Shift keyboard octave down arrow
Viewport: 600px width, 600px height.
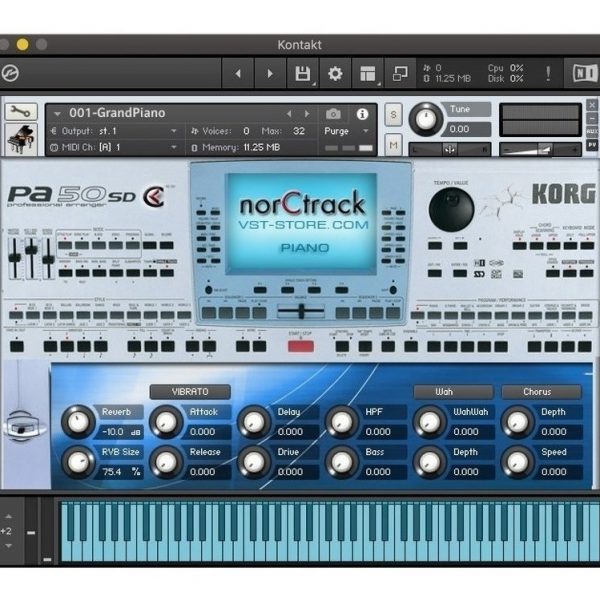click(8, 546)
